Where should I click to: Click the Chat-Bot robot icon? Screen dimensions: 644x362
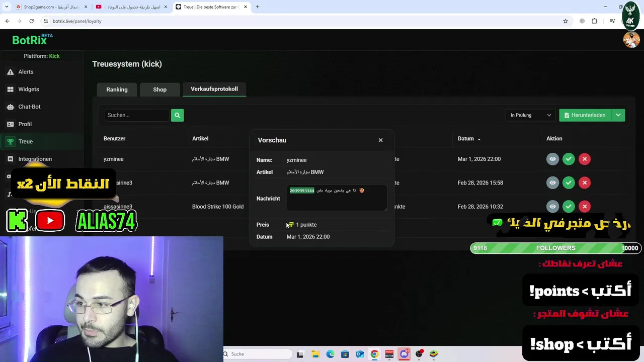click(x=10, y=107)
